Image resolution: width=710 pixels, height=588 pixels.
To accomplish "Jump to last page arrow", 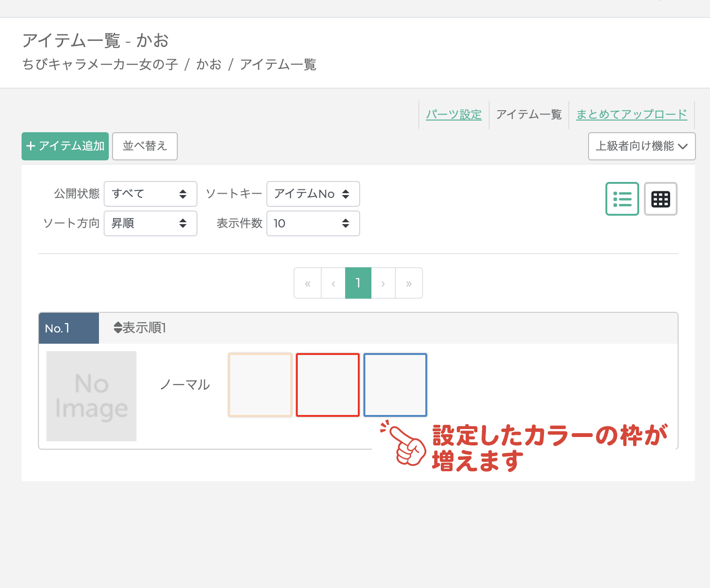I will tap(409, 283).
